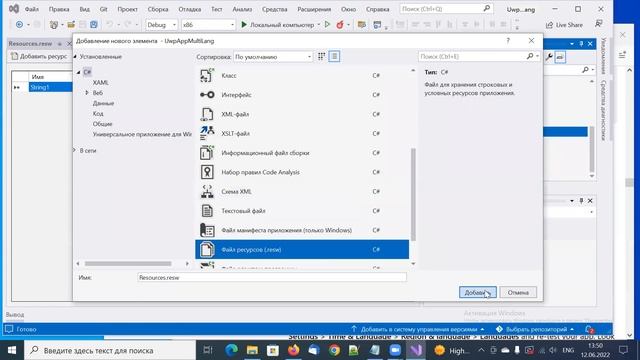The width and height of the screenshot is (640, 360).
Task: Click Выбрать репозиторий in status bar
Action: pyautogui.click(x=535, y=329)
